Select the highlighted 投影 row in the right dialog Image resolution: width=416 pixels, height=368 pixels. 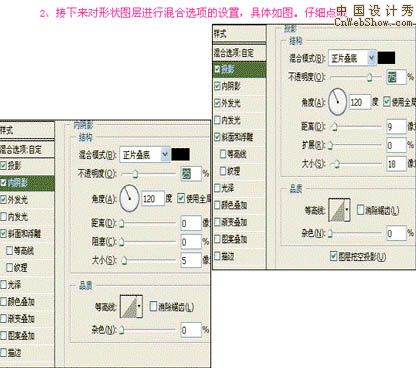click(x=239, y=69)
